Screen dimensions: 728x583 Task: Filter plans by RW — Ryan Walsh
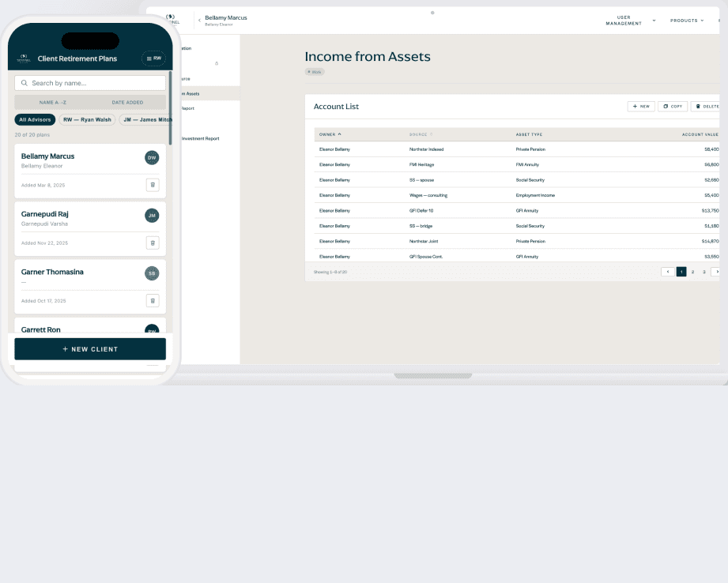[x=87, y=120]
